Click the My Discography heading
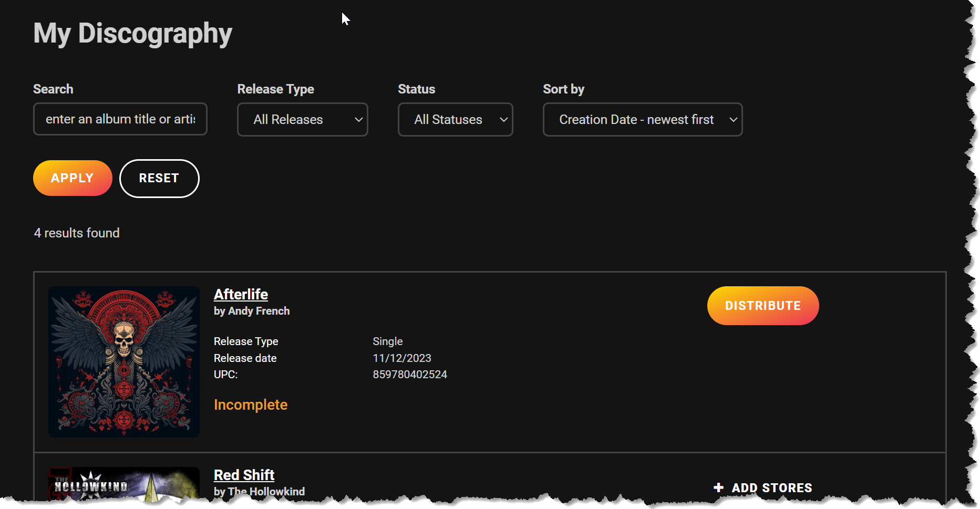Image resolution: width=980 pixels, height=509 pixels. [132, 34]
